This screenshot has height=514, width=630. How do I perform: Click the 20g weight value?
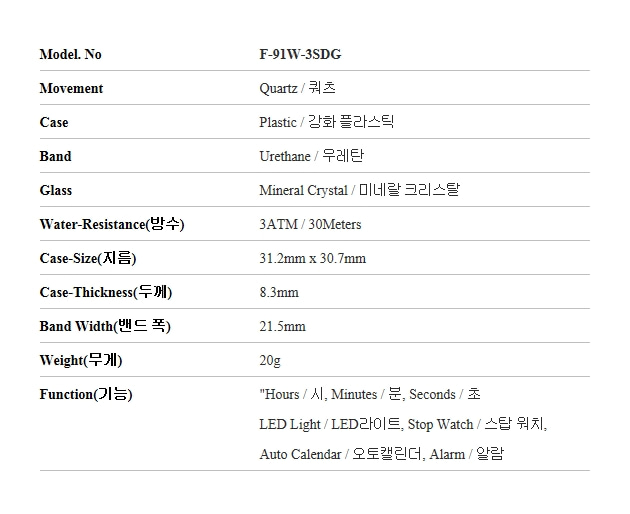click(270, 360)
